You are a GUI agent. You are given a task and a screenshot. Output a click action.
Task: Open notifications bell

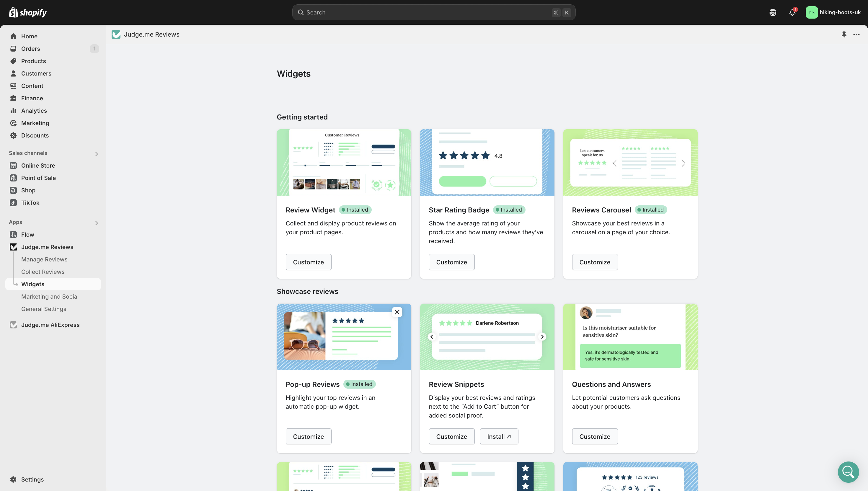792,12
